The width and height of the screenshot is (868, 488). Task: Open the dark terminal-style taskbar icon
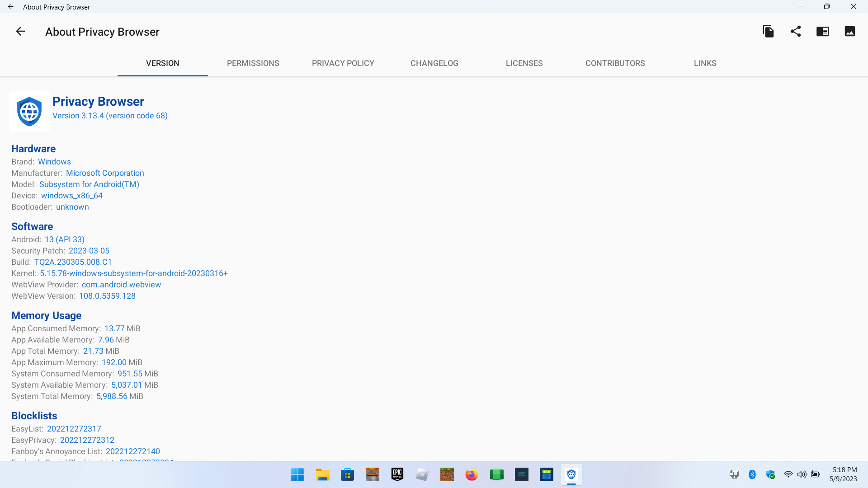521,474
